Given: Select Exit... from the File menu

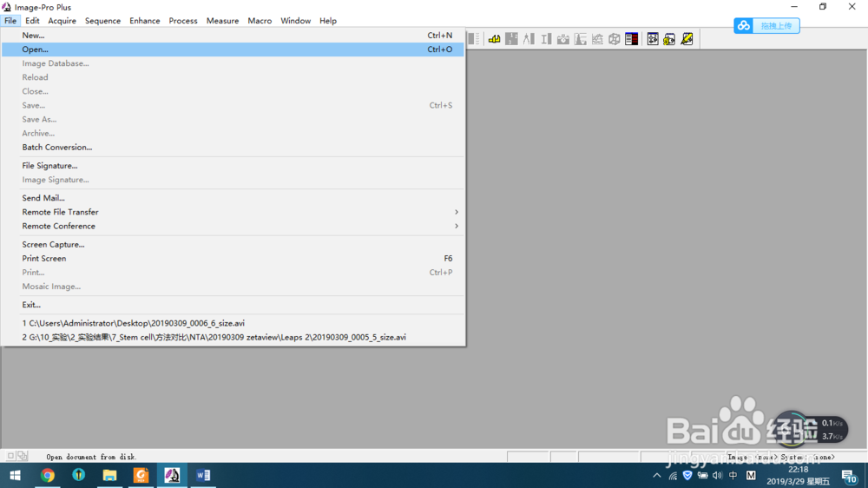Looking at the screenshot, I should pyautogui.click(x=233, y=305).
